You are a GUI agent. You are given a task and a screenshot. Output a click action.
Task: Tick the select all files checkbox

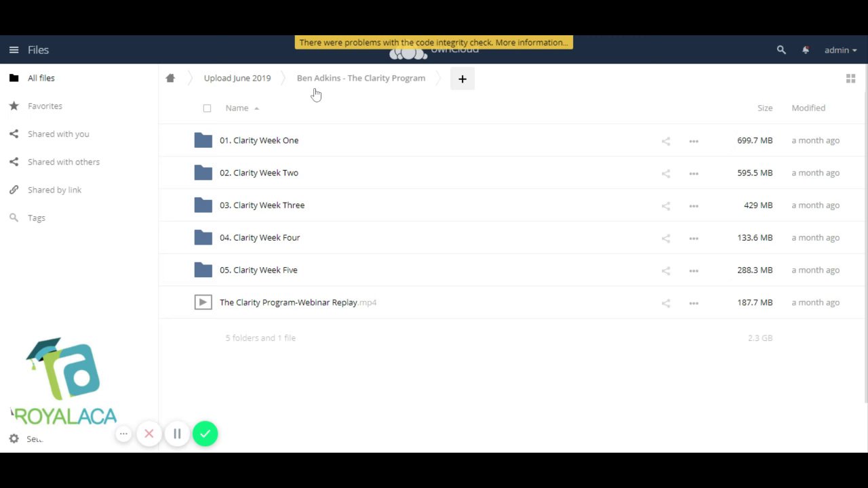coord(207,108)
